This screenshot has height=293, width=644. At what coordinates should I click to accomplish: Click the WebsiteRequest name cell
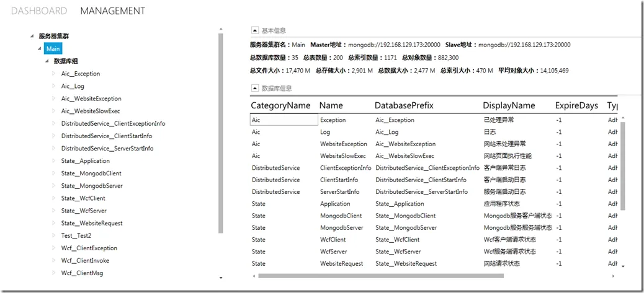[341, 264]
